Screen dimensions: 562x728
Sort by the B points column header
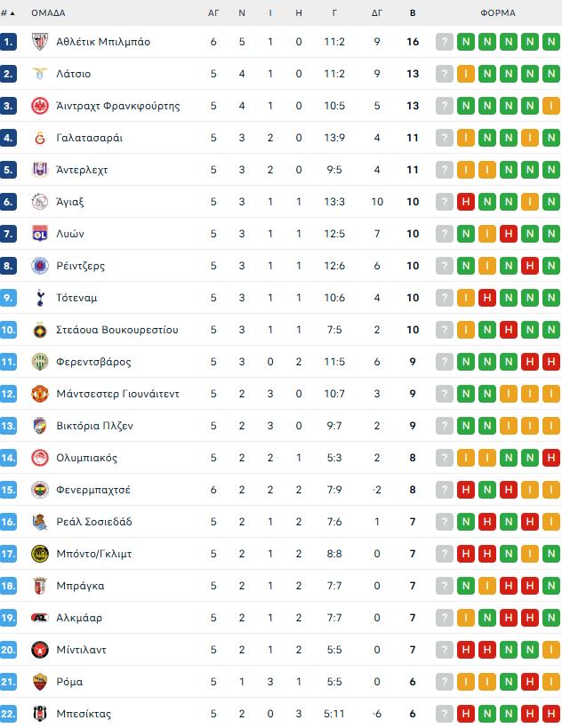point(413,13)
